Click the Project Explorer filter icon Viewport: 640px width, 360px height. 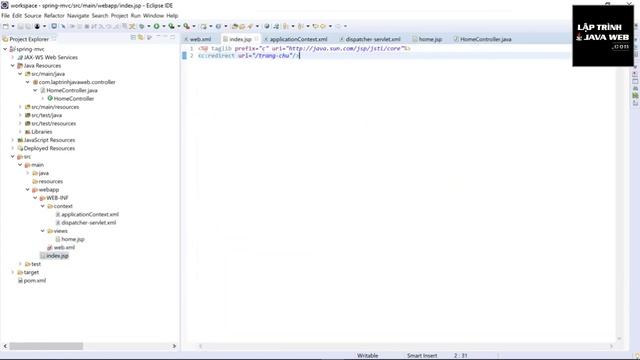149,38
